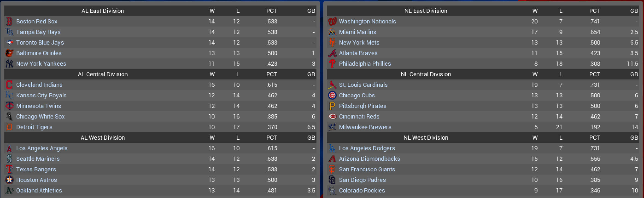Click the Washington Nationals W logo
The width and height of the screenshot is (644, 198).
coord(332,21)
